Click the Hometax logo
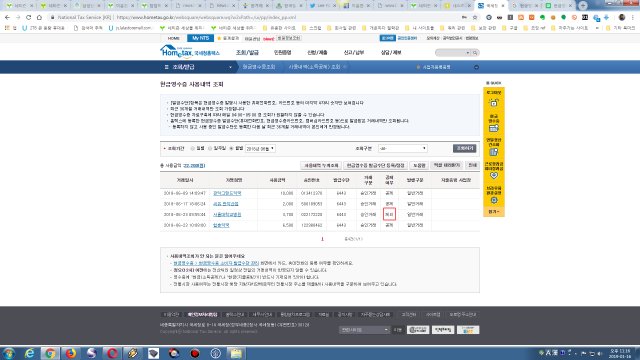Screen dimensions: 640x360 coord(190,52)
